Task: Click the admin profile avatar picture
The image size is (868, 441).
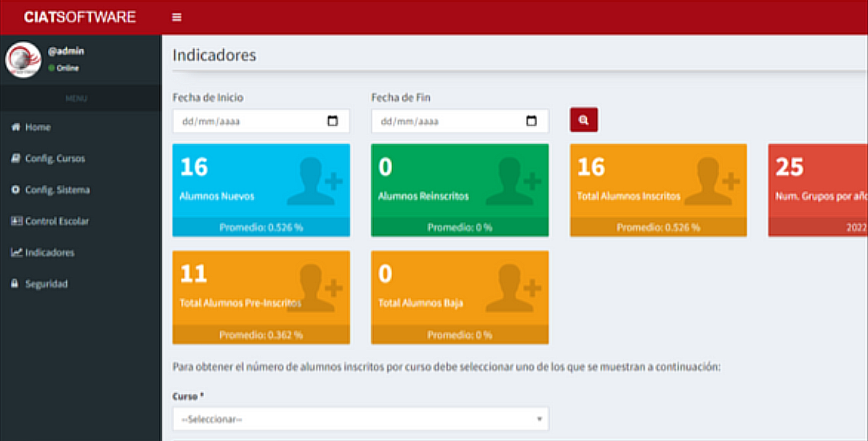Action: 23,59
